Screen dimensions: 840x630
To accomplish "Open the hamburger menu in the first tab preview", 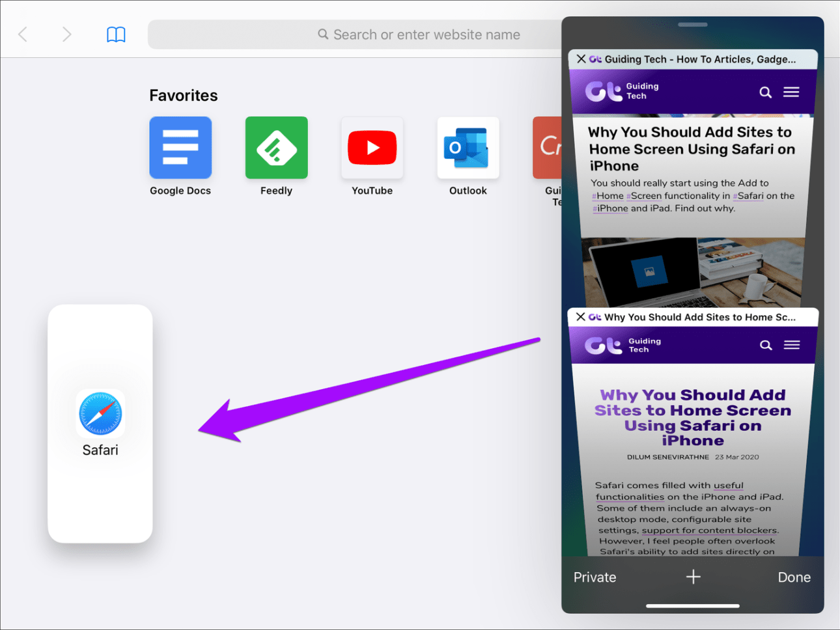I will pos(791,92).
